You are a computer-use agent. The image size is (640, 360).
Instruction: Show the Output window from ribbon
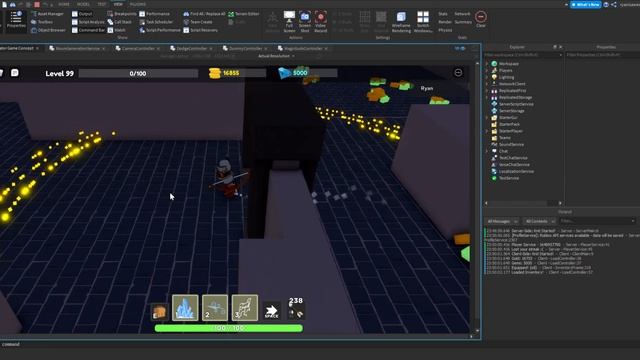pyautogui.click(x=82, y=14)
